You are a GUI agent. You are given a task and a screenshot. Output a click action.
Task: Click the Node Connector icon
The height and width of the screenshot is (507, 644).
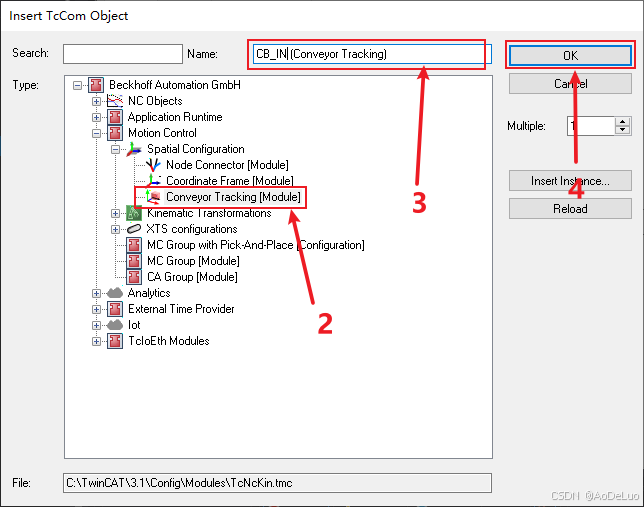[x=153, y=165]
